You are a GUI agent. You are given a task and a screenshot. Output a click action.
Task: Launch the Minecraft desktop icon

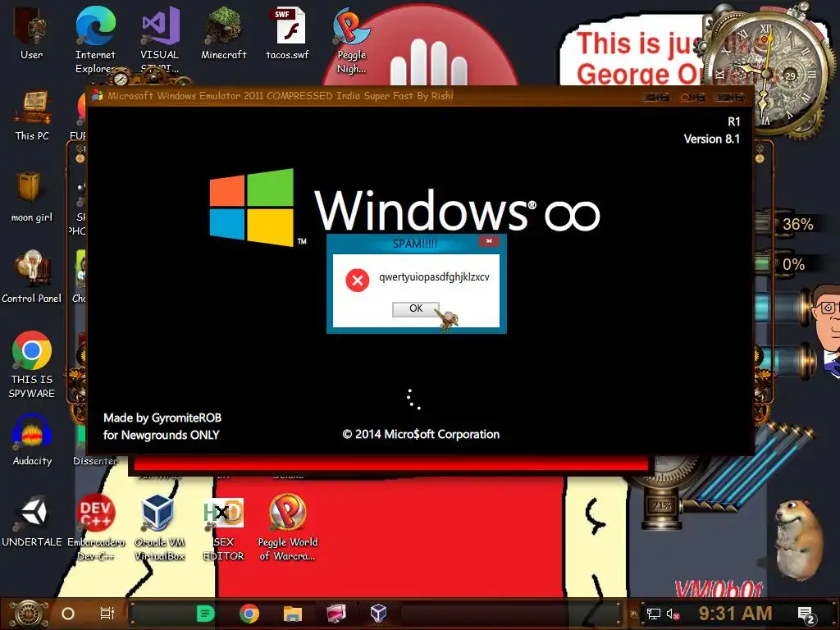[x=223, y=32]
